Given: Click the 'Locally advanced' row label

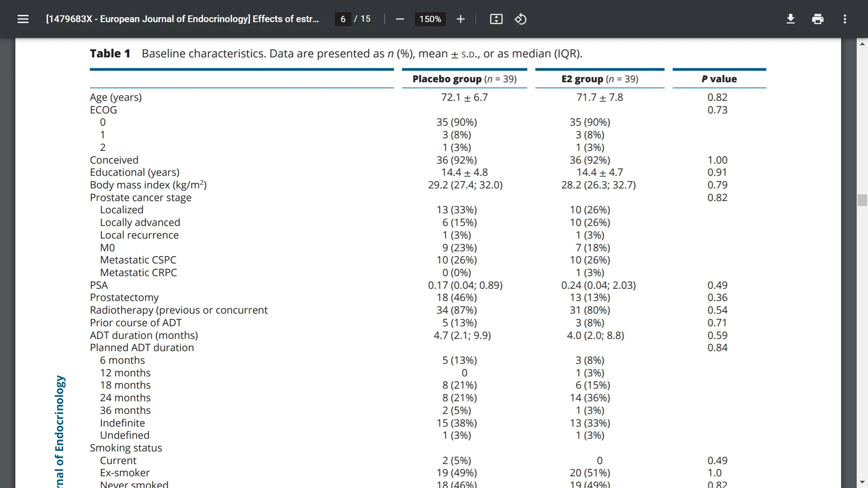Looking at the screenshot, I should pos(140,222).
